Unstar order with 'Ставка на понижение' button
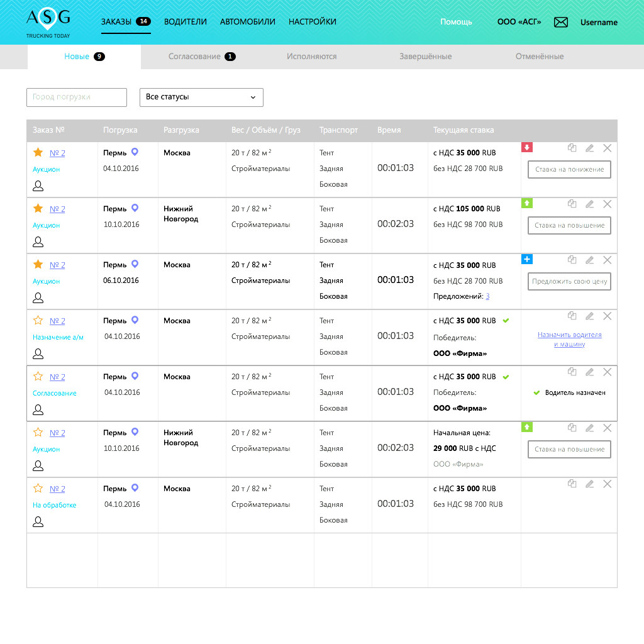Viewport: 644px width, 644px height. 38,152
